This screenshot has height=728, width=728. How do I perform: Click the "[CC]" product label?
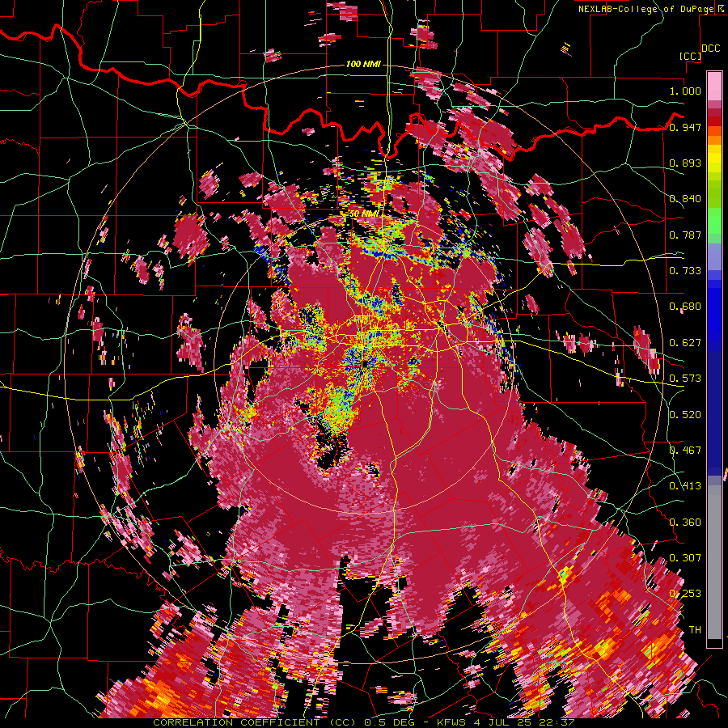tap(691, 56)
